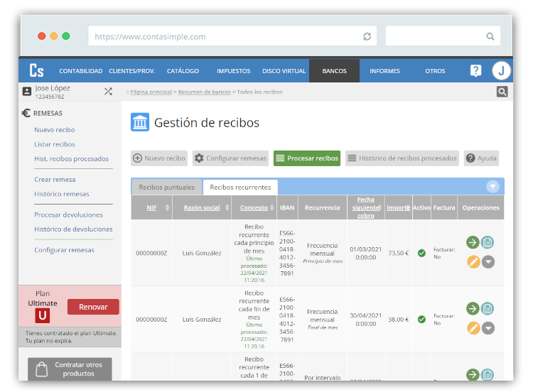Reload the page with the browser refresh icon
This screenshot has height=392, width=533.
coord(367,36)
